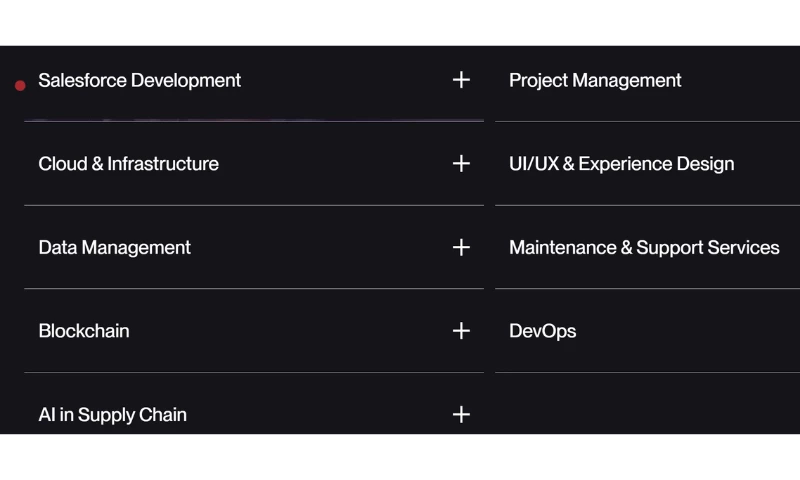The image size is (800, 480).
Task: Click the divider line below DevOps
Action: pyautogui.click(x=647, y=372)
